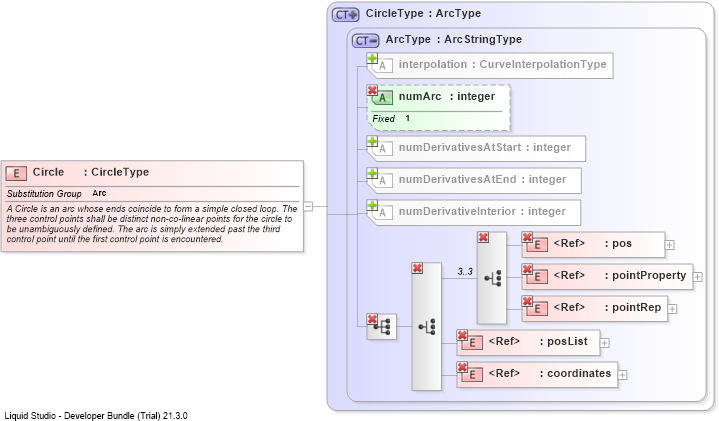
Task: Click green plus on numDerivativesAtEnd attribute
Action: pyautogui.click(x=372, y=173)
